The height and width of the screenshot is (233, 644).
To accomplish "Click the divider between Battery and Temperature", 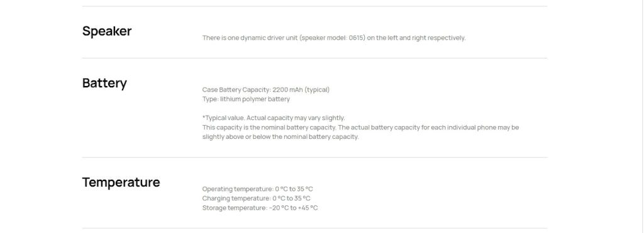I will [x=314, y=158].
